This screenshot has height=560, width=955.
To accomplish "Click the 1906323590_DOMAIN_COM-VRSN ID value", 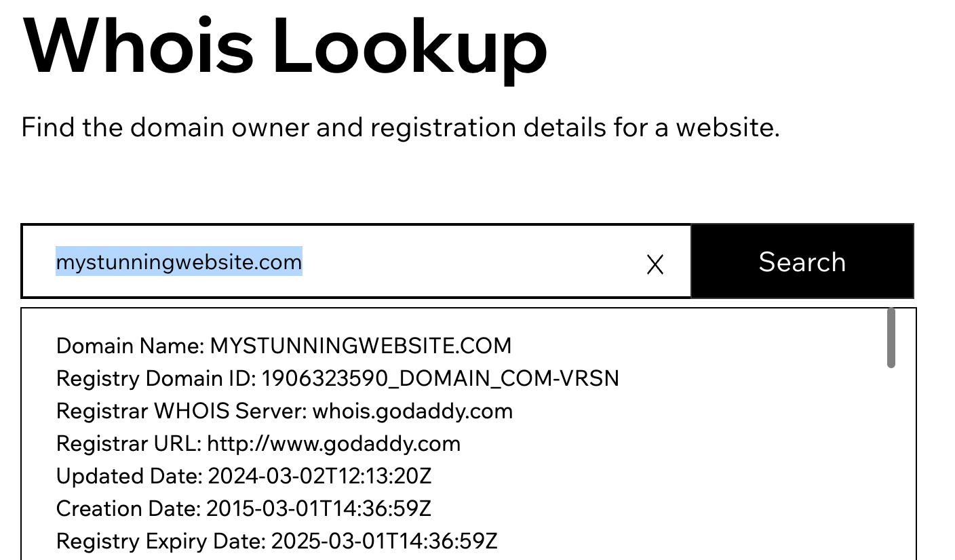I will (x=440, y=378).
